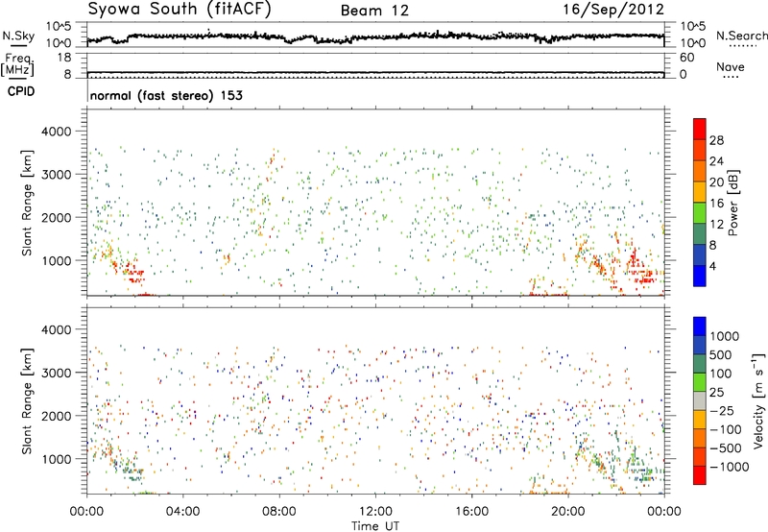This screenshot has height=532, width=768.
Task: Click the '-1000' value on Velocity colorbar
Action: [x=730, y=467]
